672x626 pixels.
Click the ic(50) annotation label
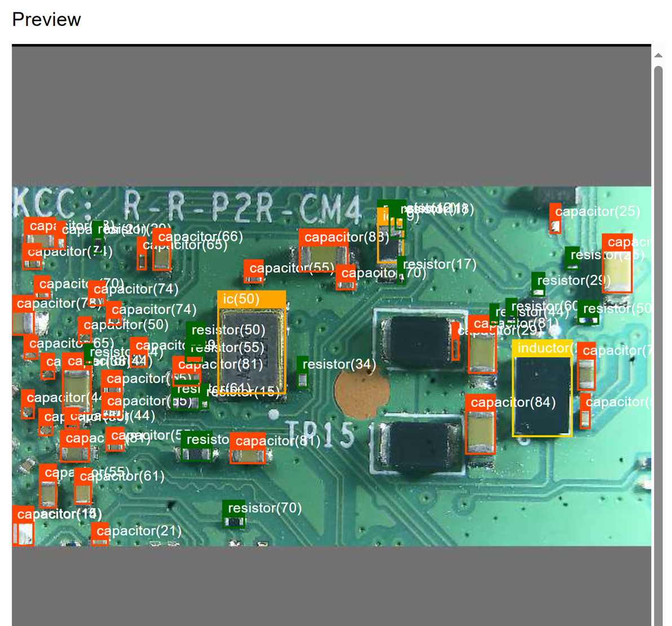click(x=241, y=299)
